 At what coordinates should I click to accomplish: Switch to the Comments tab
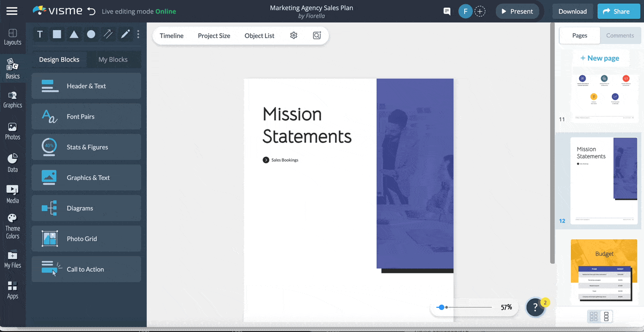620,35
